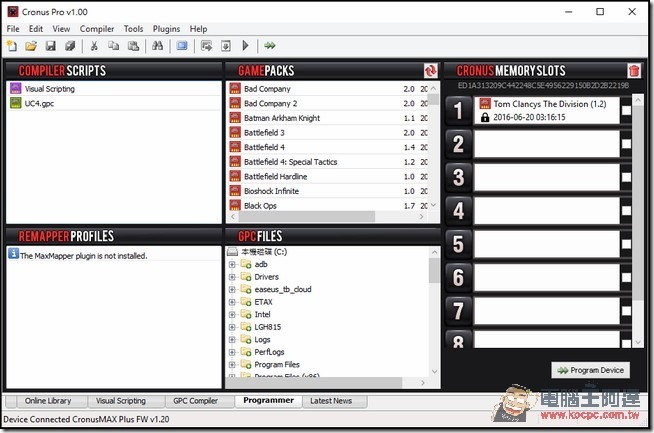The width and height of the screenshot is (654, 433).
Task: Select UC4.gpc script
Action: pos(113,103)
